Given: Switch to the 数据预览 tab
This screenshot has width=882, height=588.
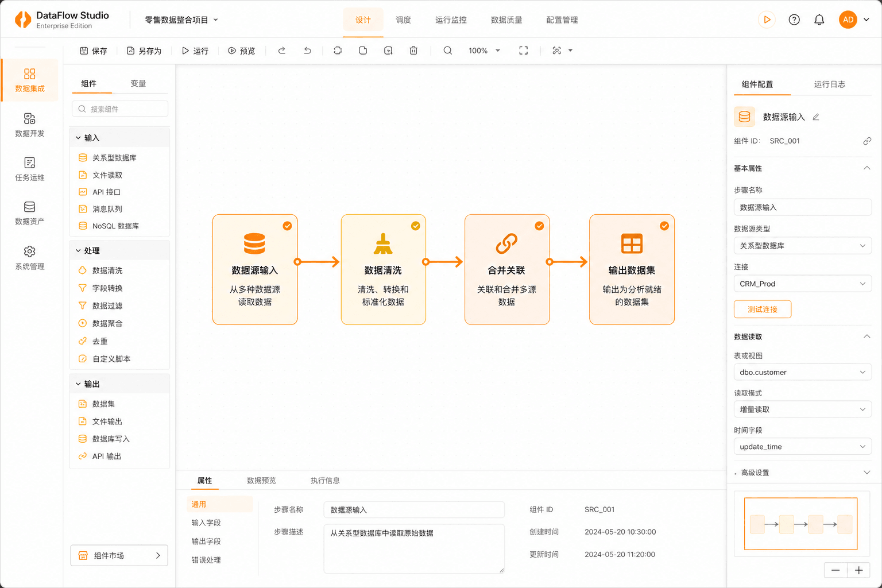Looking at the screenshot, I should click(x=261, y=481).
